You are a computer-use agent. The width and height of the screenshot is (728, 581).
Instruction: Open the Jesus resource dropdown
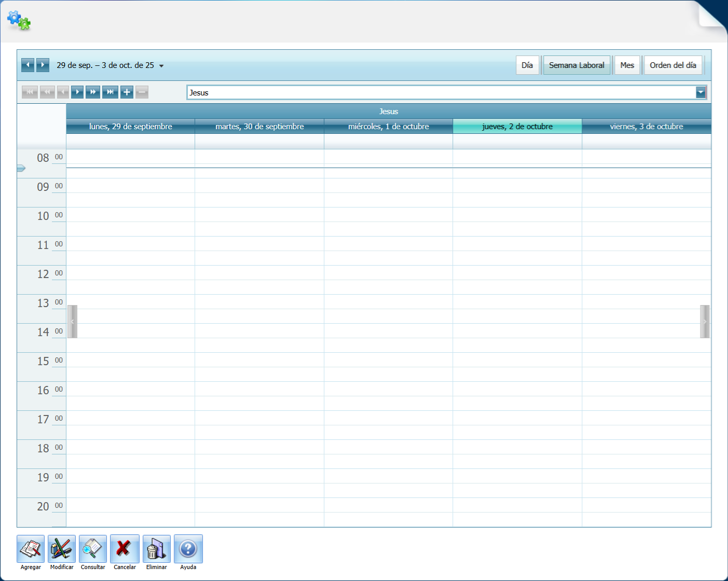[x=700, y=92]
